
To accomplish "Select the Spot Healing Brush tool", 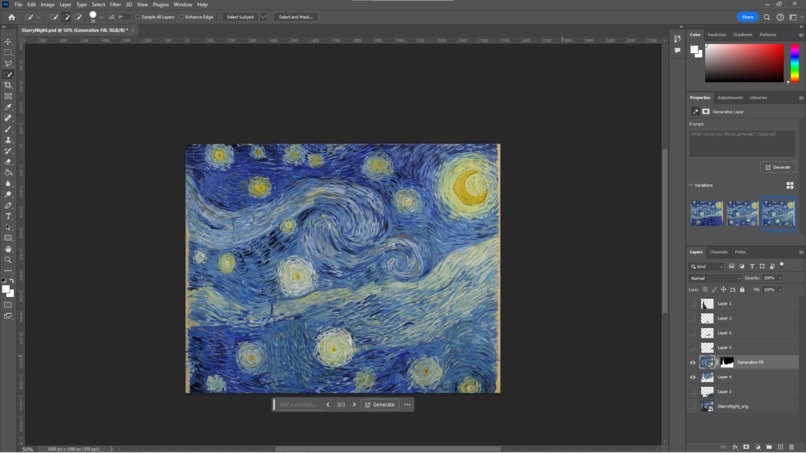I will pos(8,118).
